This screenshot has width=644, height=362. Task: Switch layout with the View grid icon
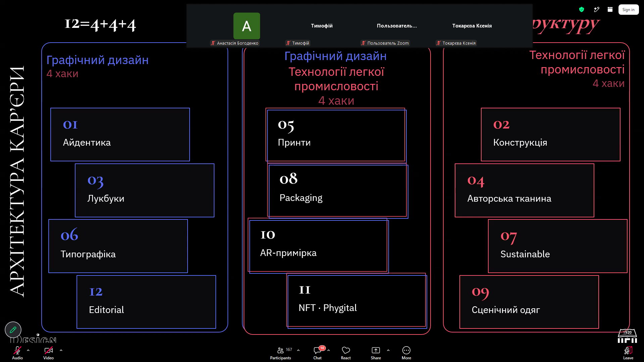(x=610, y=9)
